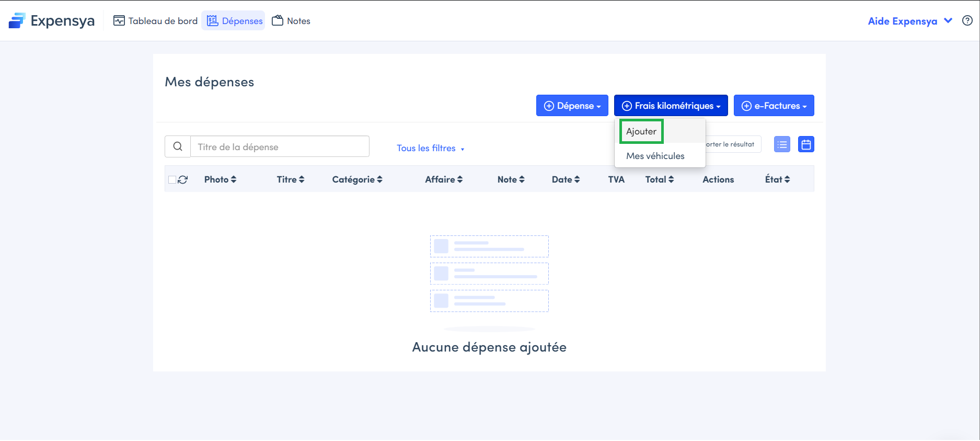Click the refresh expenses icon
This screenshot has height=441, width=980.
click(183, 179)
